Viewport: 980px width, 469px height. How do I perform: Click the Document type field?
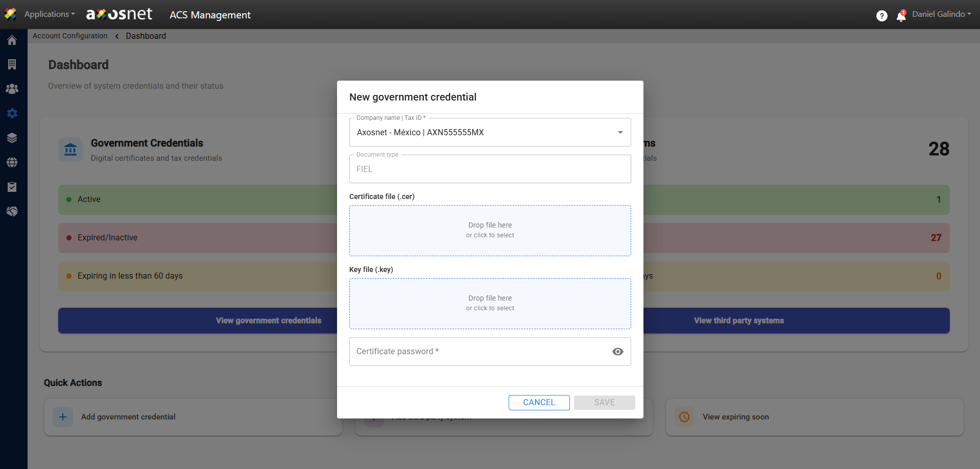pyautogui.click(x=490, y=169)
